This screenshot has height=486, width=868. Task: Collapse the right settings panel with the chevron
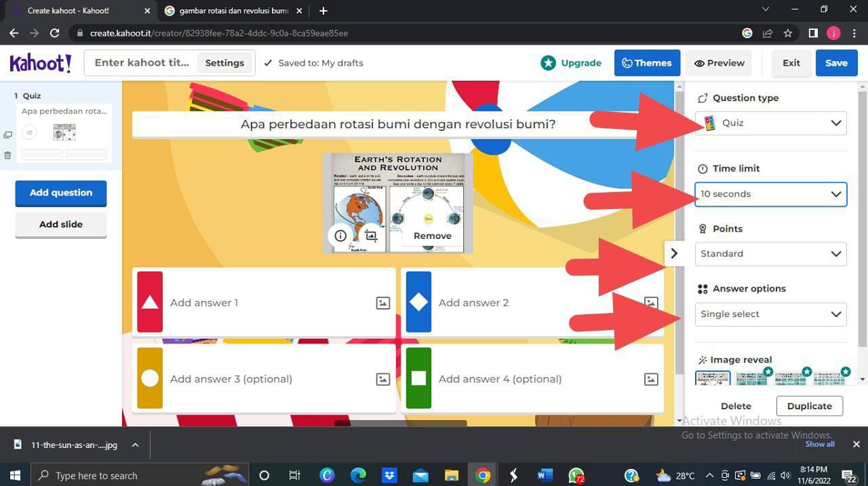coord(674,253)
